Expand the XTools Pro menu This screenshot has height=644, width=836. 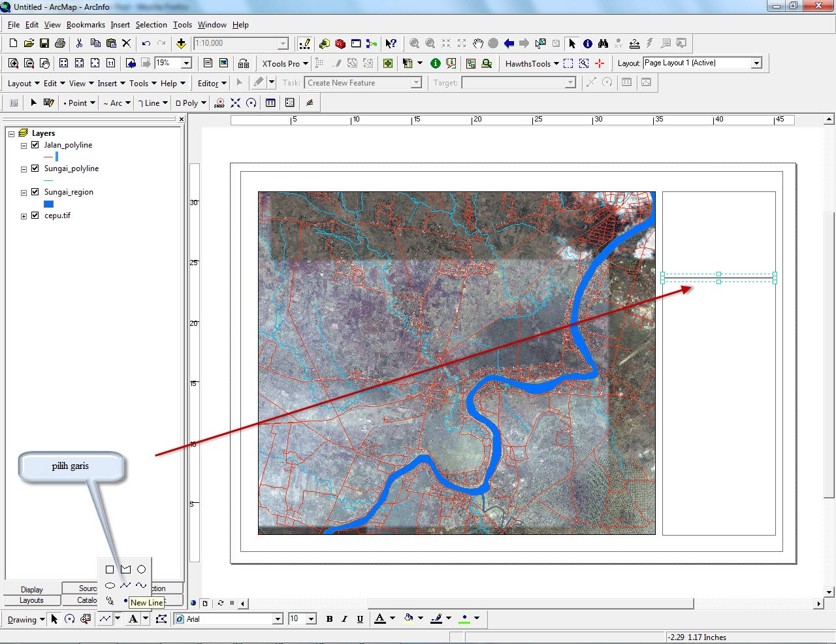pyautogui.click(x=284, y=63)
